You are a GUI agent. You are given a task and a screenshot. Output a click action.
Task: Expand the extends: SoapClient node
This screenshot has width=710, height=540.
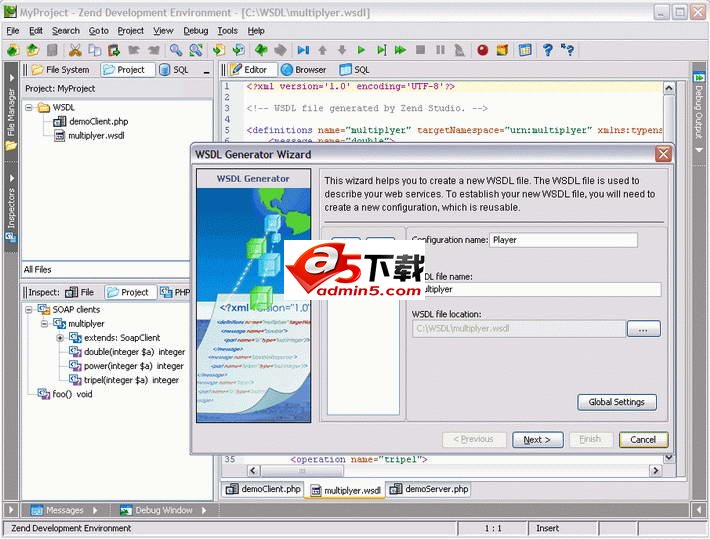[60, 338]
